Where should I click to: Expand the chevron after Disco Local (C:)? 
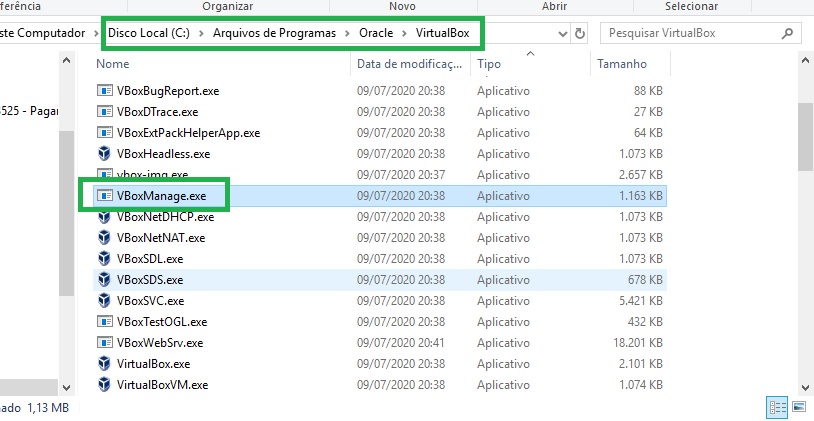pyautogui.click(x=202, y=34)
